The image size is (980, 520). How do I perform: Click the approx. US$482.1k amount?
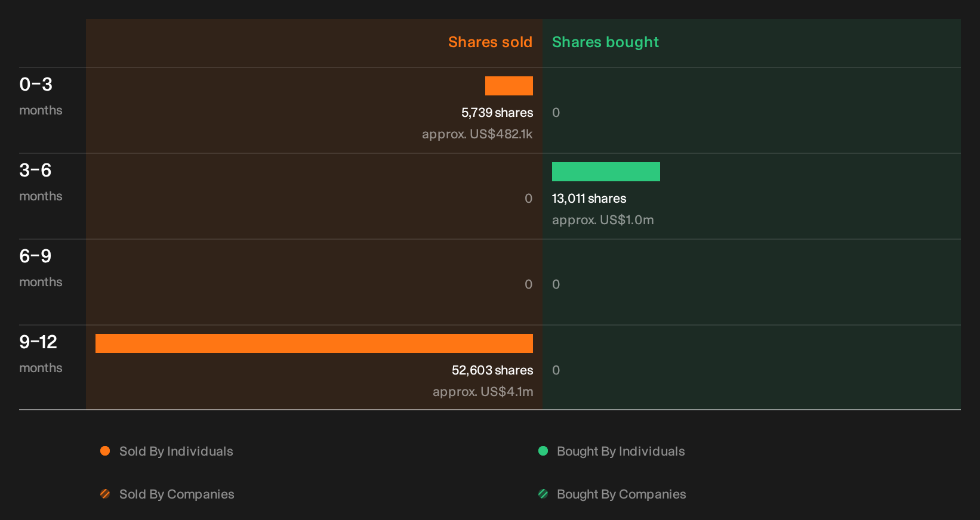477,134
